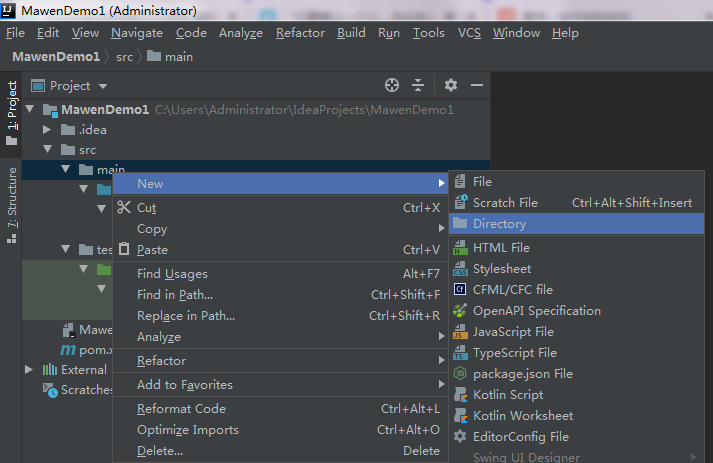Select the .idea tree item
This screenshot has height=463, width=713.
92,130
